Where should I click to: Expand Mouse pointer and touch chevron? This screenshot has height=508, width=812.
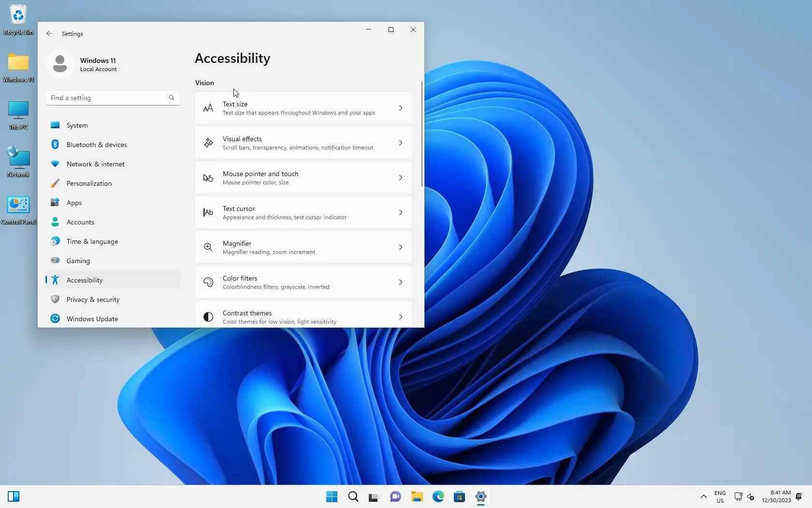click(401, 178)
